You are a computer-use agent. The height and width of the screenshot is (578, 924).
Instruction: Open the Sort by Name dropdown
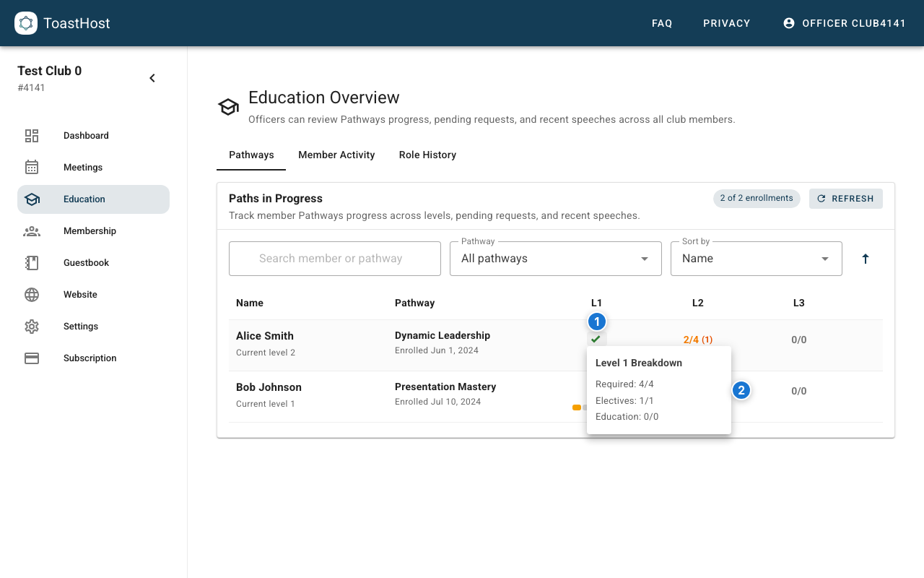coord(756,259)
